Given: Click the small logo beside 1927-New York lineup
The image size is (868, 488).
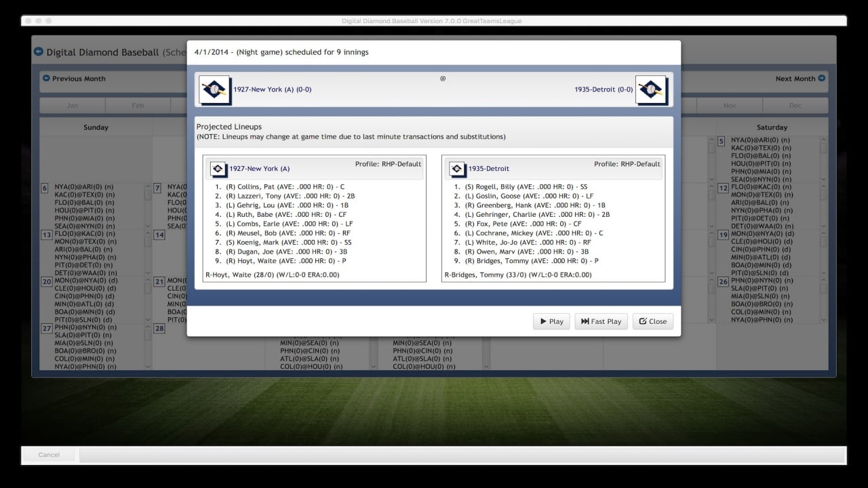Looking at the screenshot, I should pos(218,169).
